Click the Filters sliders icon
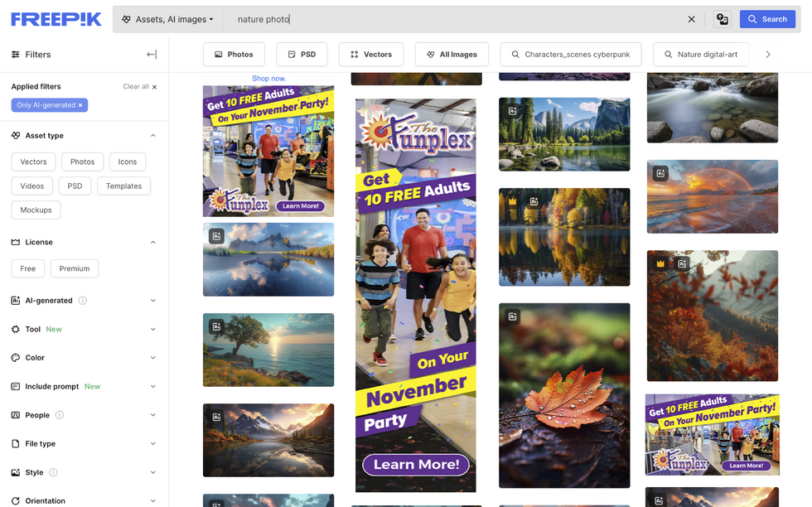812x507 pixels. [x=16, y=55]
